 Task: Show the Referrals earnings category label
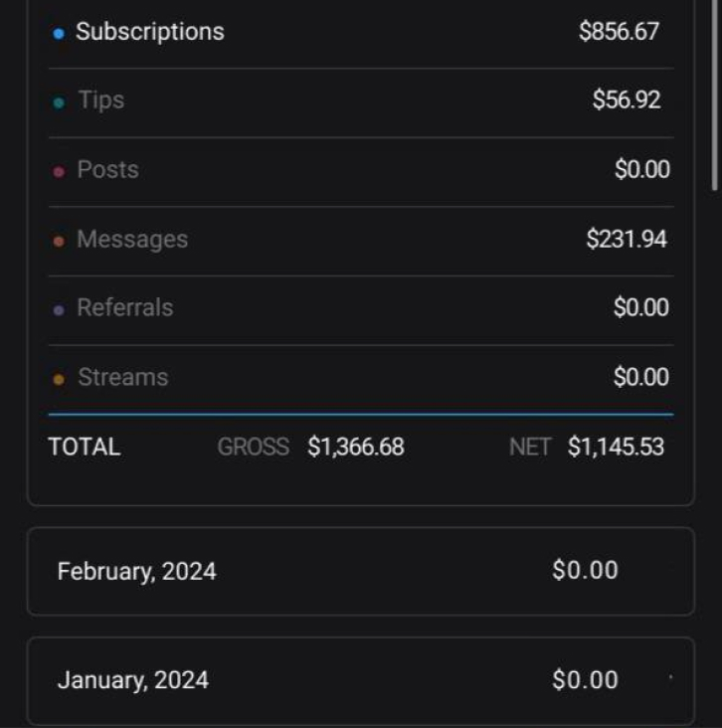(124, 308)
